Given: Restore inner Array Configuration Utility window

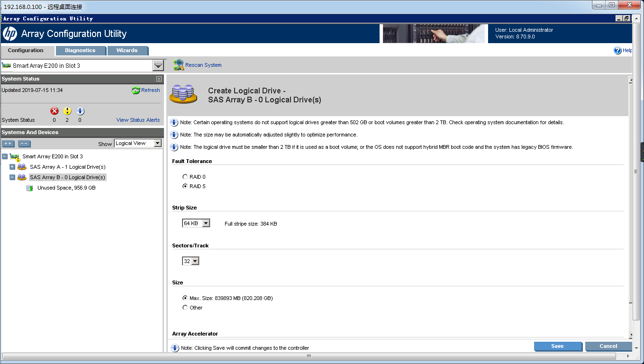Looking at the screenshot, I should pyautogui.click(x=626, y=18).
